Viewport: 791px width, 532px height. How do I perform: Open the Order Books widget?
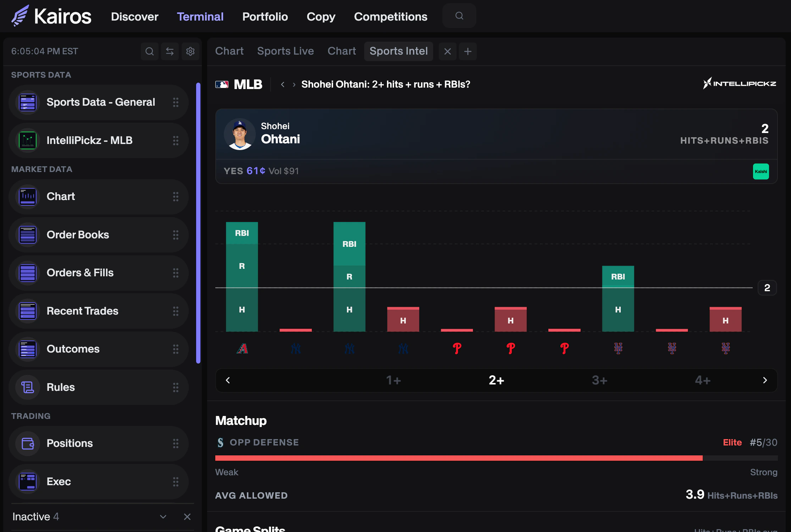[98, 235]
